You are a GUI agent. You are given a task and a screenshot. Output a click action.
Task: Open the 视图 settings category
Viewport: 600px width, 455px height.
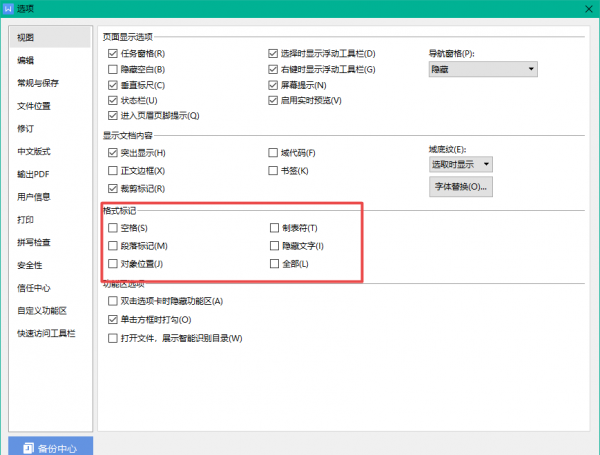tap(50, 38)
